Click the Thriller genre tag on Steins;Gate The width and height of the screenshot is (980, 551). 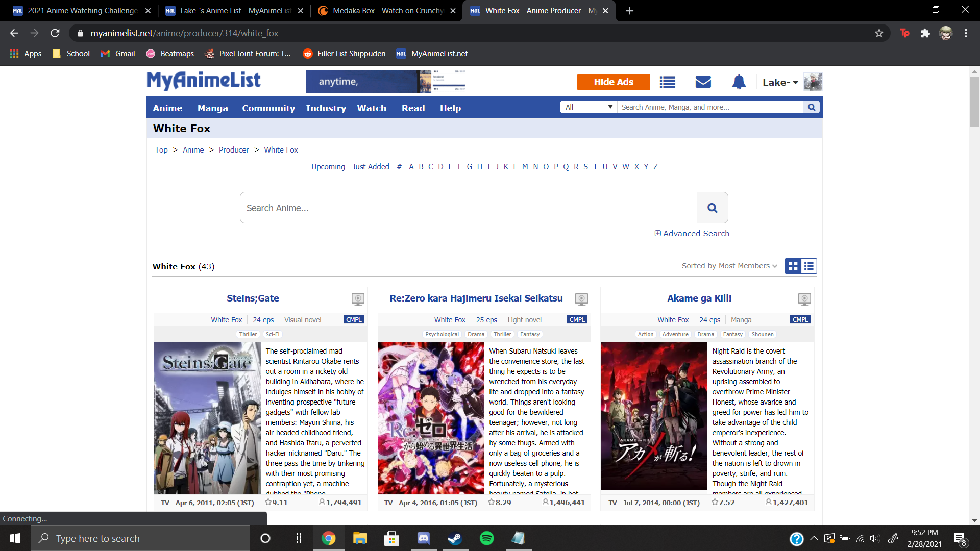tap(248, 334)
